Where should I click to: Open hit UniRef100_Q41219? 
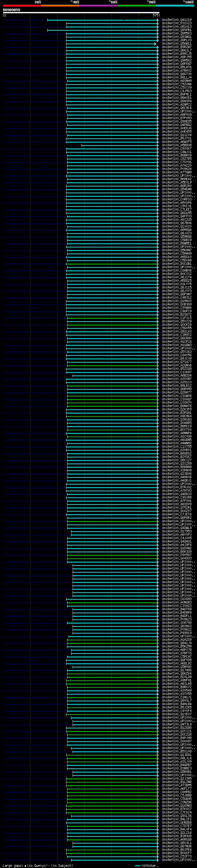click(177, 20)
